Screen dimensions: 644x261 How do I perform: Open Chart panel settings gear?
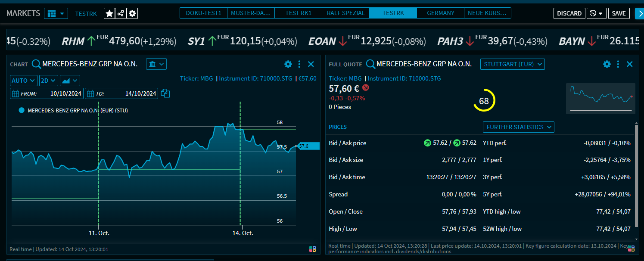tap(288, 64)
